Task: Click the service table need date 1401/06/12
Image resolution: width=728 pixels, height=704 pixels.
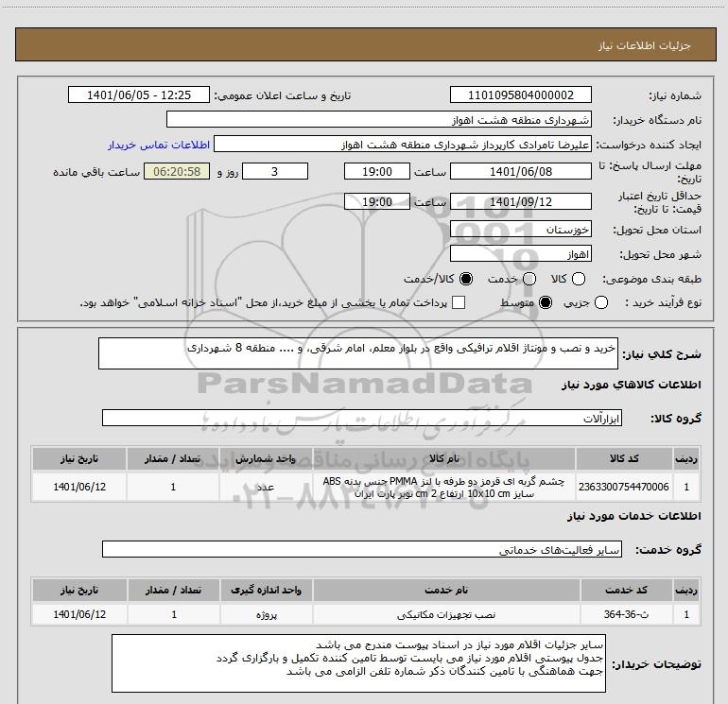Action: 79,614
